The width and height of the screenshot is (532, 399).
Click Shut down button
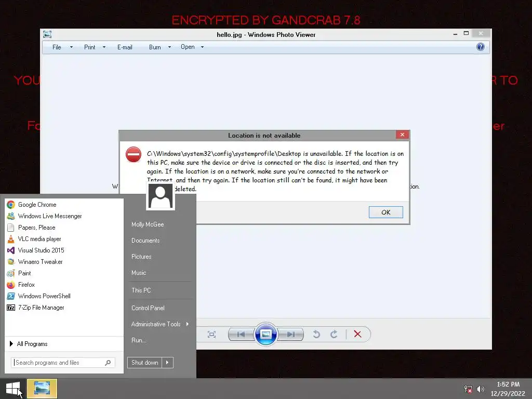pyautogui.click(x=145, y=363)
